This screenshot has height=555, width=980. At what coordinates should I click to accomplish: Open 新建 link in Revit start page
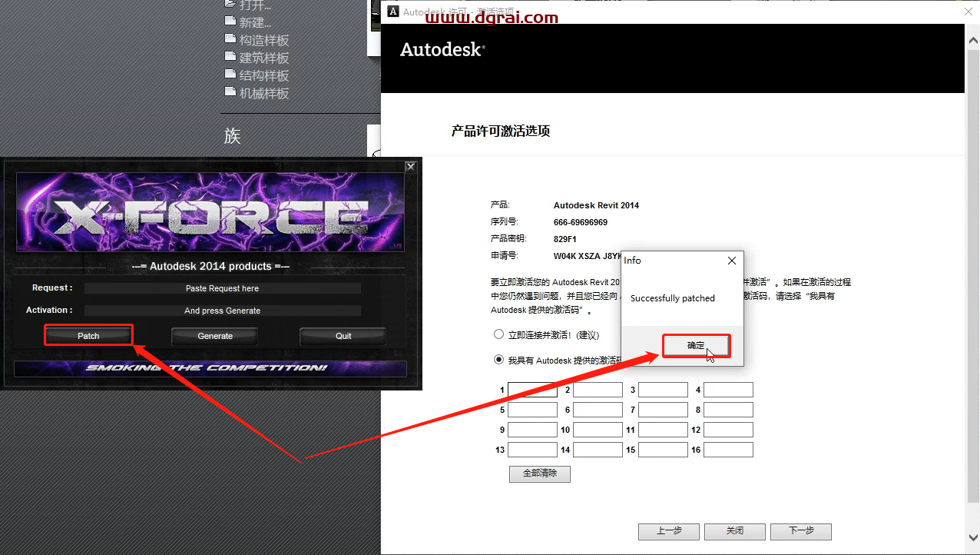pos(255,22)
